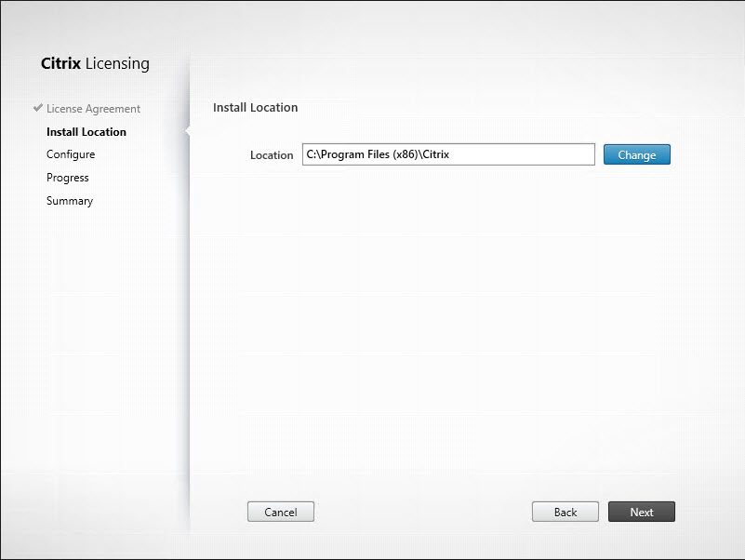Image resolution: width=745 pixels, height=560 pixels.
Task: Click the Next button
Action: tap(642, 512)
